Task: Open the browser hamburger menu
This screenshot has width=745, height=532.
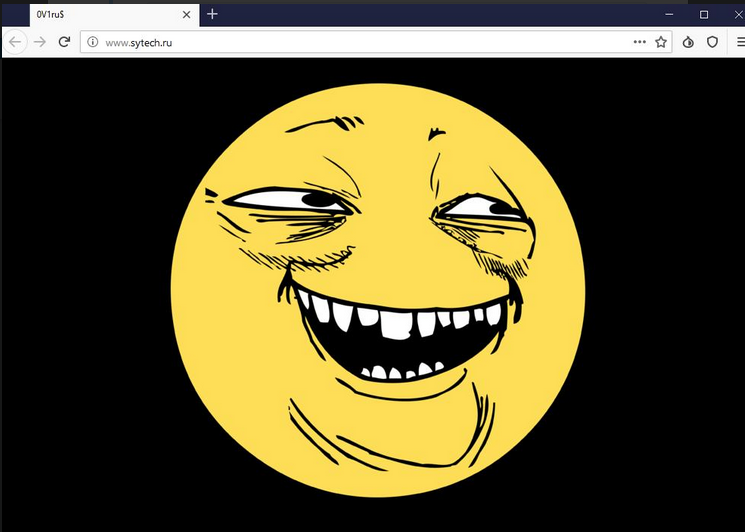Action: (737, 42)
